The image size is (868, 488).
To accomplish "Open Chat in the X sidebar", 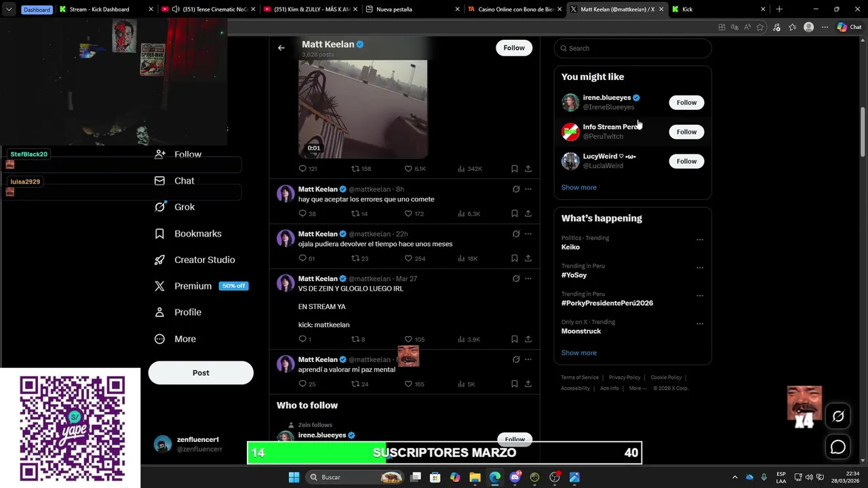I will click(174, 181).
